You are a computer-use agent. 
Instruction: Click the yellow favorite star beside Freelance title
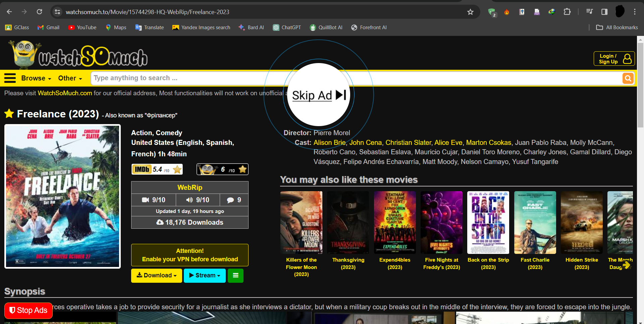pyautogui.click(x=9, y=114)
